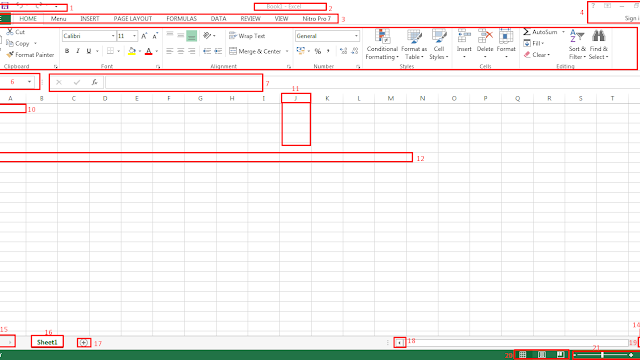Open Find & Select binoculars

coord(599,44)
